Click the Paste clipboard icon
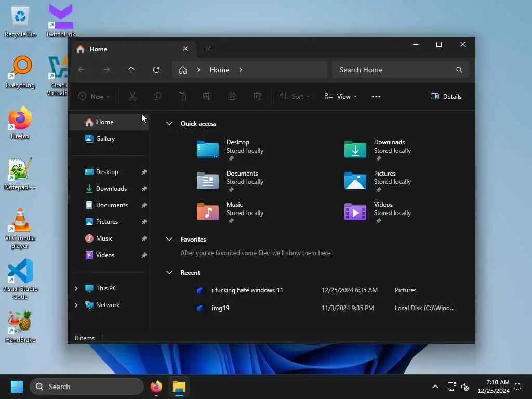This screenshot has width=532, height=399. point(182,97)
